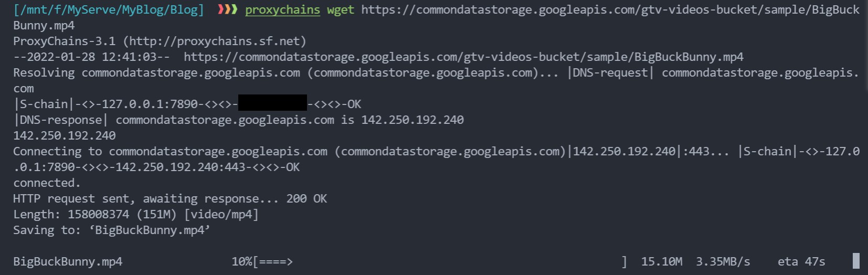Screen dimensions: 868x275
Task: Click the DNS-request label
Action: point(610,72)
